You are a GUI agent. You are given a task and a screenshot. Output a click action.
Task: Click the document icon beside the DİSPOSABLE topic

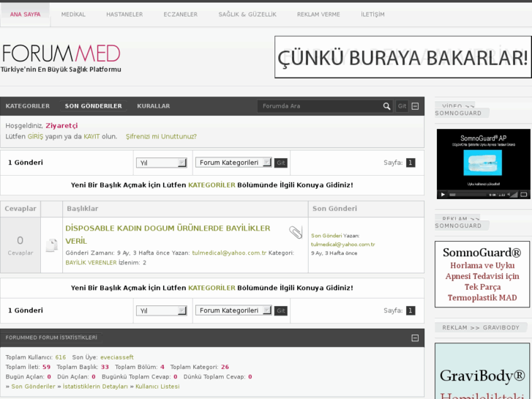tap(52, 245)
